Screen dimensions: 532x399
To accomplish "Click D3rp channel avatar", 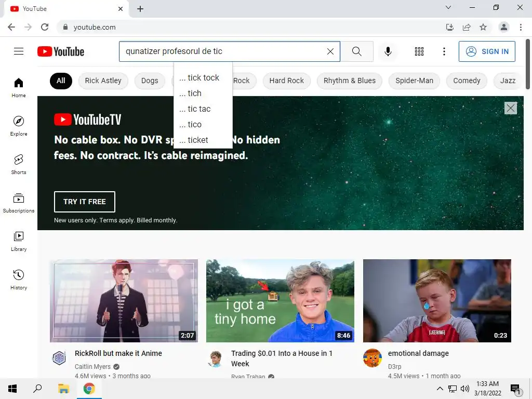I will point(372,358).
